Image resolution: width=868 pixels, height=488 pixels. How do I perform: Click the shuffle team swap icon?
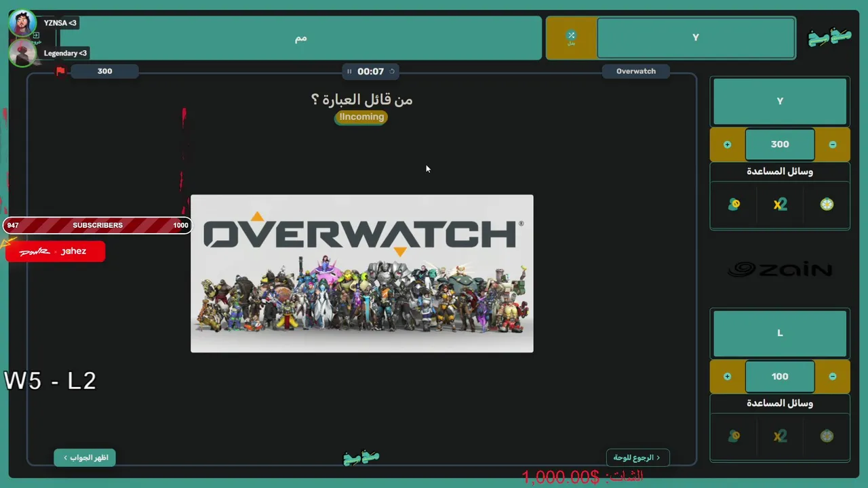click(x=571, y=36)
